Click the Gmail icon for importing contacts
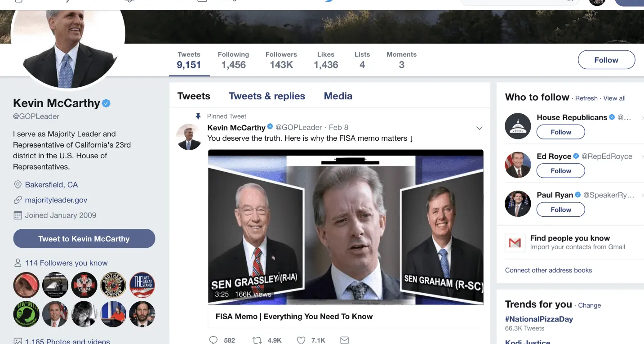 [x=515, y=243]
